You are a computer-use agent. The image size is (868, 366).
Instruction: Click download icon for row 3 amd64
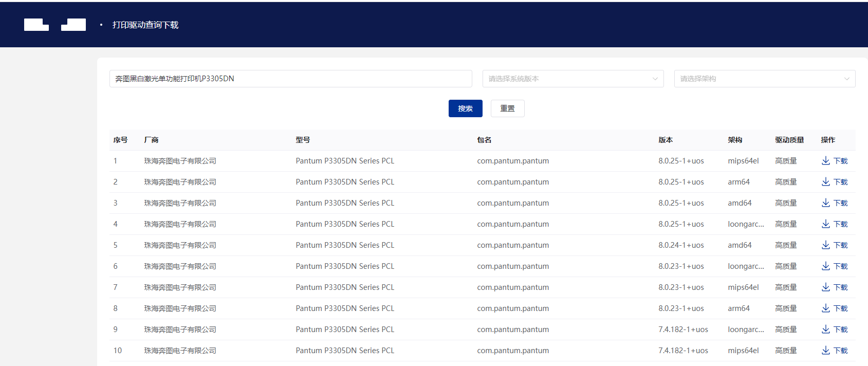825,203
